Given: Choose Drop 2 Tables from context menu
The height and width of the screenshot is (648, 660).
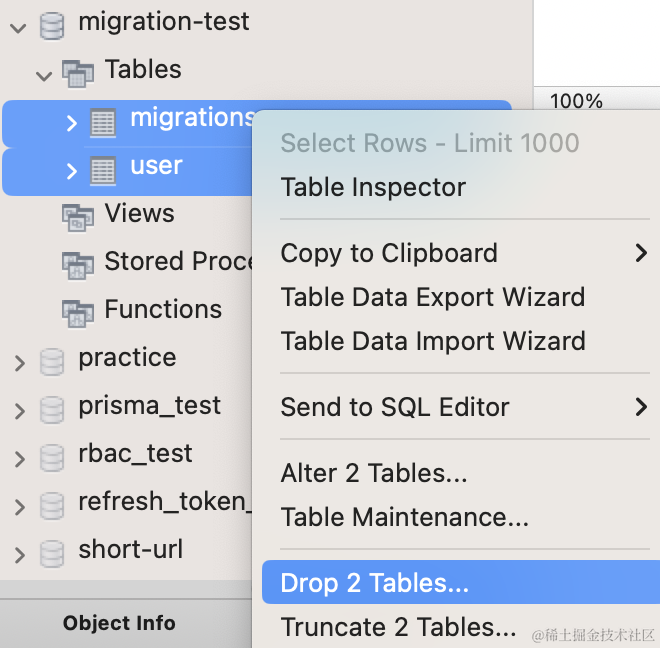Looking at the screenshot, I should [x=375, y=583].
